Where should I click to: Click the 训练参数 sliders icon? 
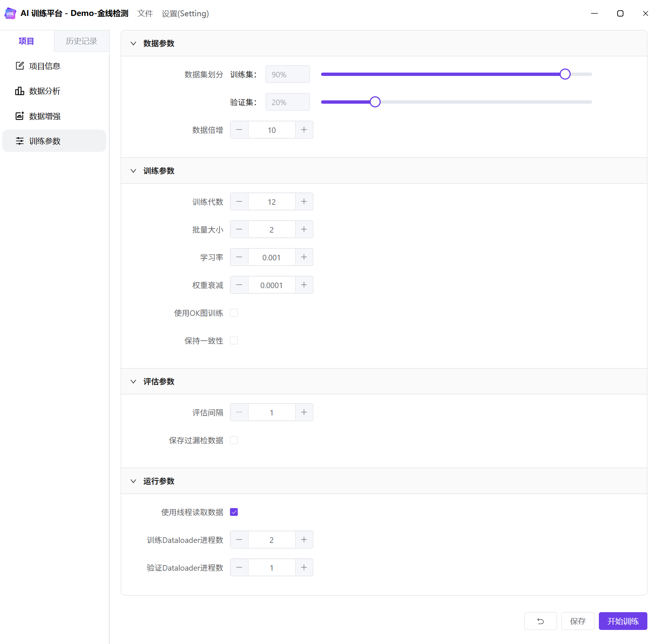(20, 141)
